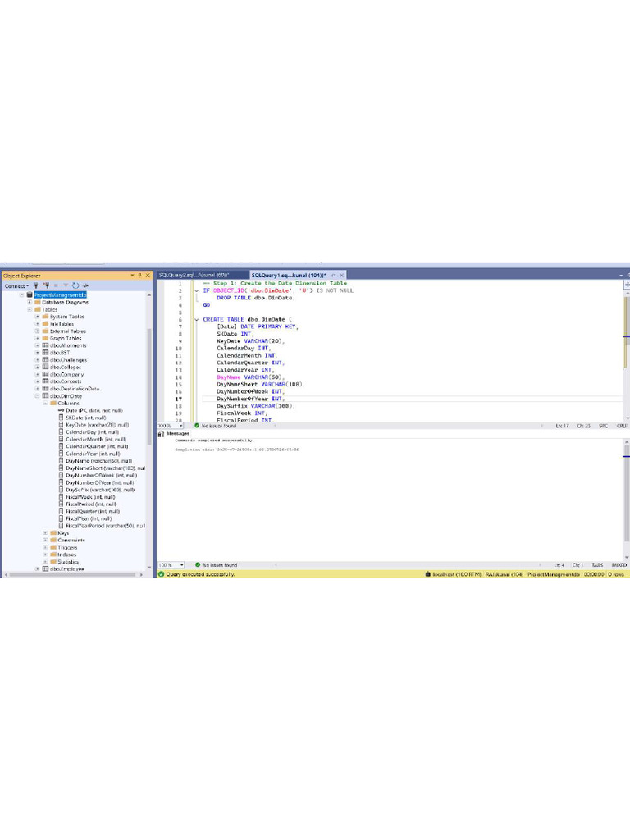Click the Disconnect plug icon in Object Explorer
The width and height of the screenshot is (630, 840).
pyautogui.click(x=46, y=285)
